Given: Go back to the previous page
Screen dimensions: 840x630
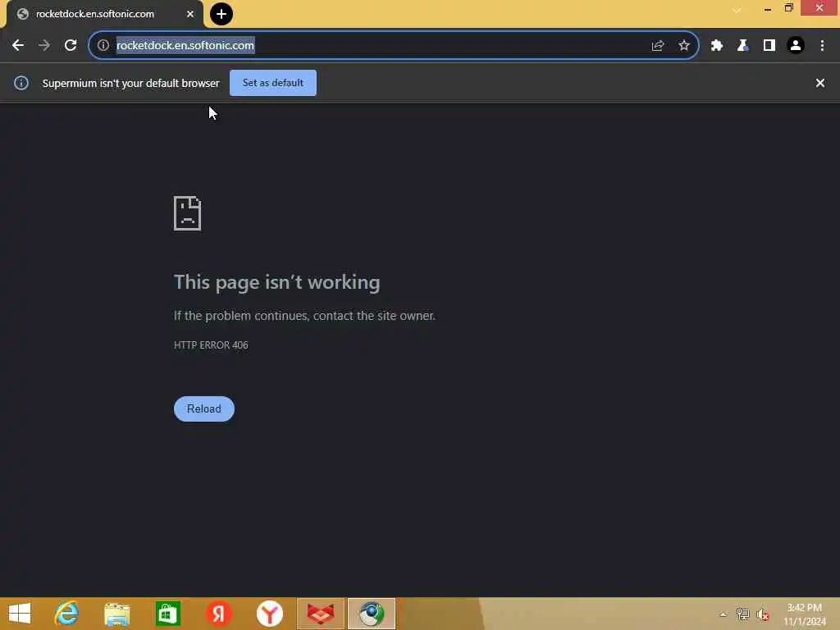Looking at the screenshot, I should (x=18, y=46).
